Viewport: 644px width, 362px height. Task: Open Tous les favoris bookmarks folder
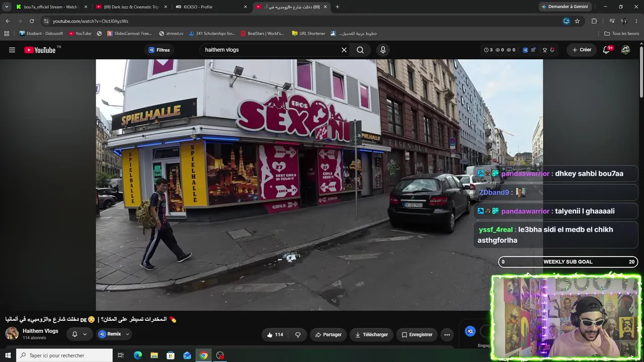pyautogui.click(x=622, y=34)
